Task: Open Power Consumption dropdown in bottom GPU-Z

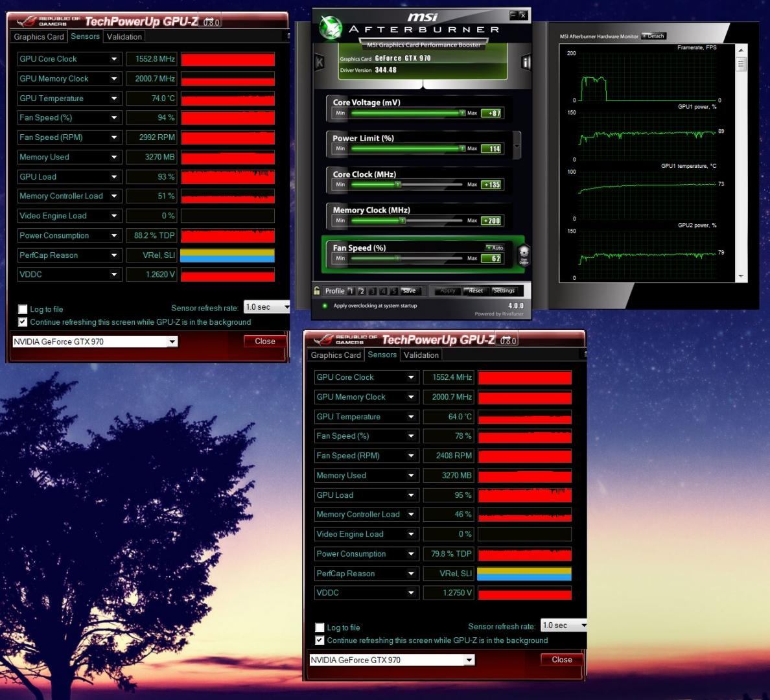Action: (x=411, y=554)
